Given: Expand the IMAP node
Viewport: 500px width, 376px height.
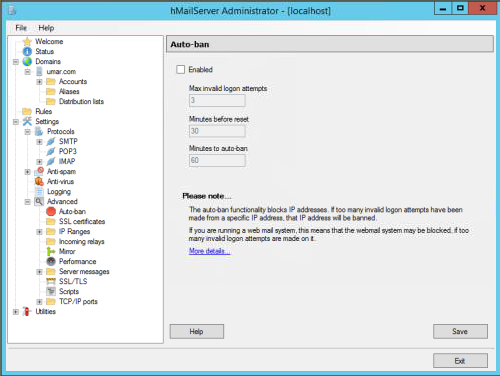Looking at the screenshot, I should (39, 162).
